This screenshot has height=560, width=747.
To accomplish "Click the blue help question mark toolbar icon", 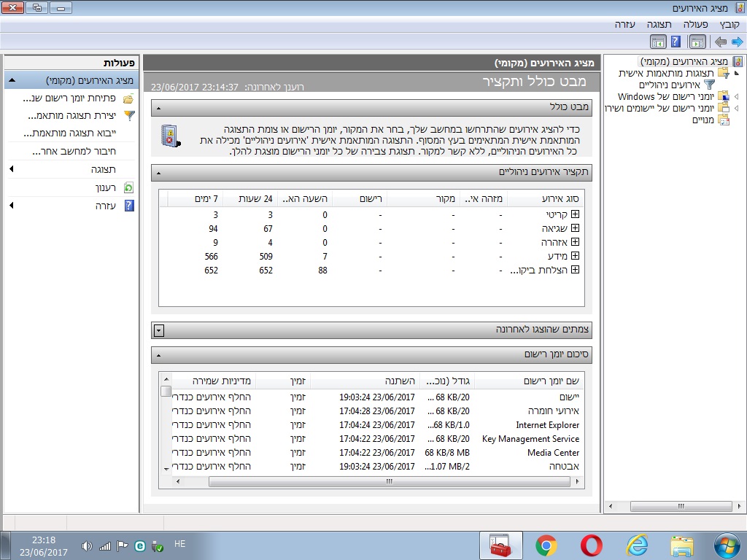I will point(676,42).
